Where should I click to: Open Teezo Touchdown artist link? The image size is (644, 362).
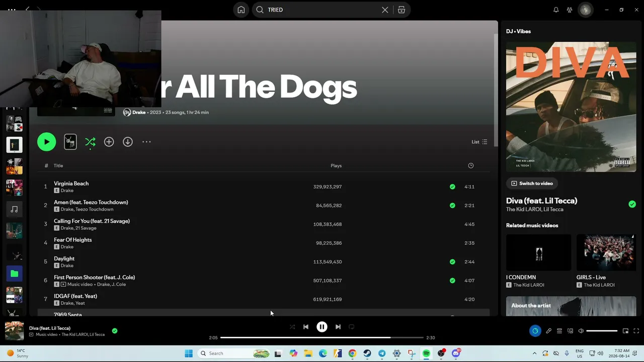point(94,209)
